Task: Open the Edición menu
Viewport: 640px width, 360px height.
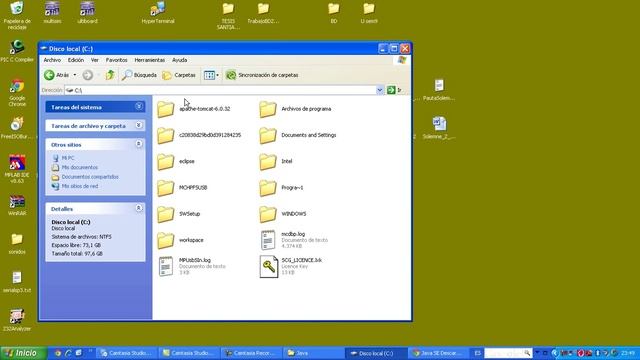Action: click(x=76, y=60)
